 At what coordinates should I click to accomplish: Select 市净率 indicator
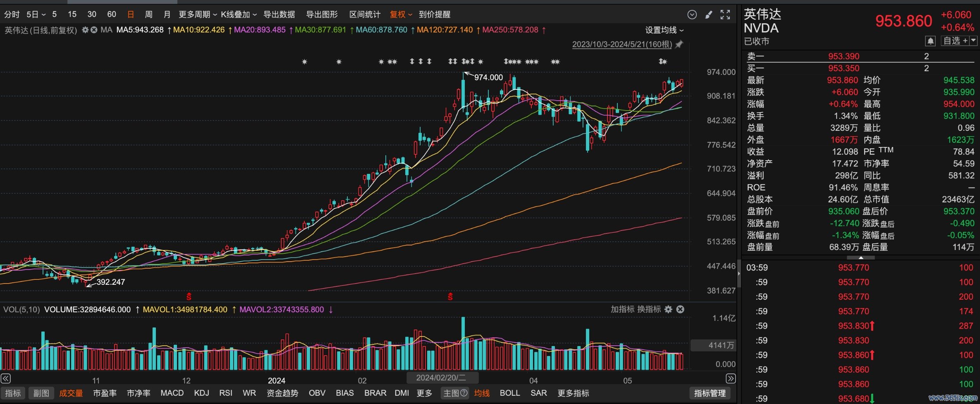[139, 393]
